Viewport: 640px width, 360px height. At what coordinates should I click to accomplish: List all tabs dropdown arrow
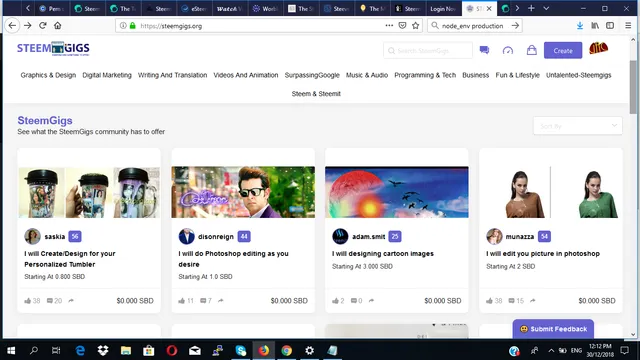pos(546,8)
